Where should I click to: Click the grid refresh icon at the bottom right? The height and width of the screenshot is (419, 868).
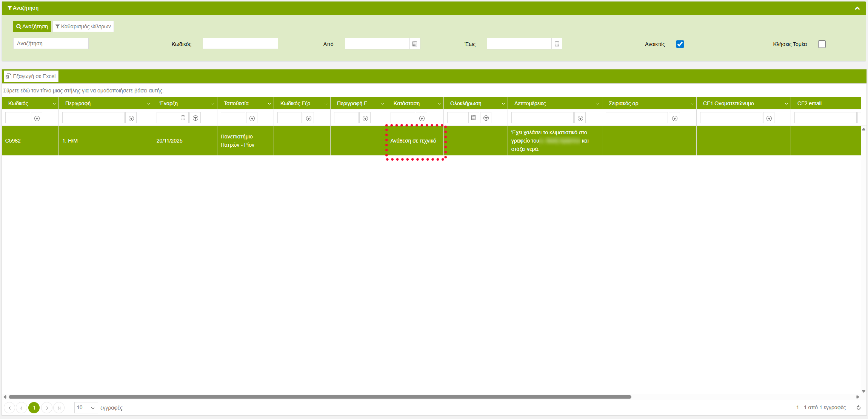(858, 407)
